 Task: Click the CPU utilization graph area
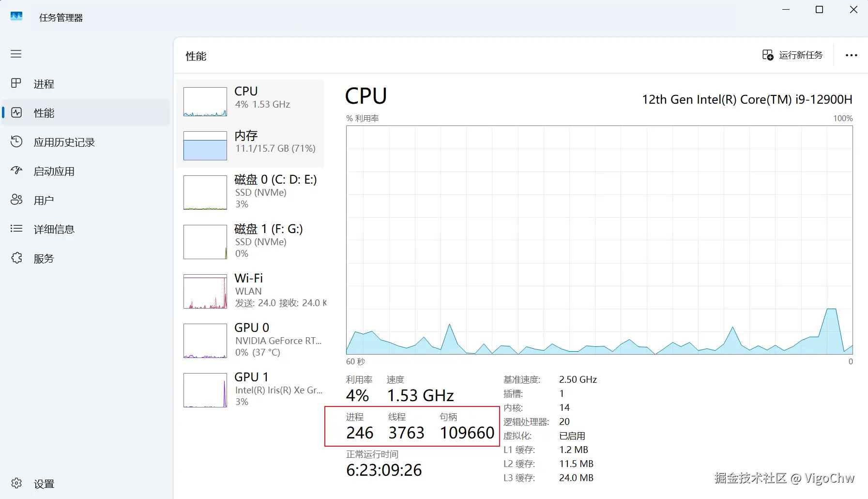pos(599,240)
